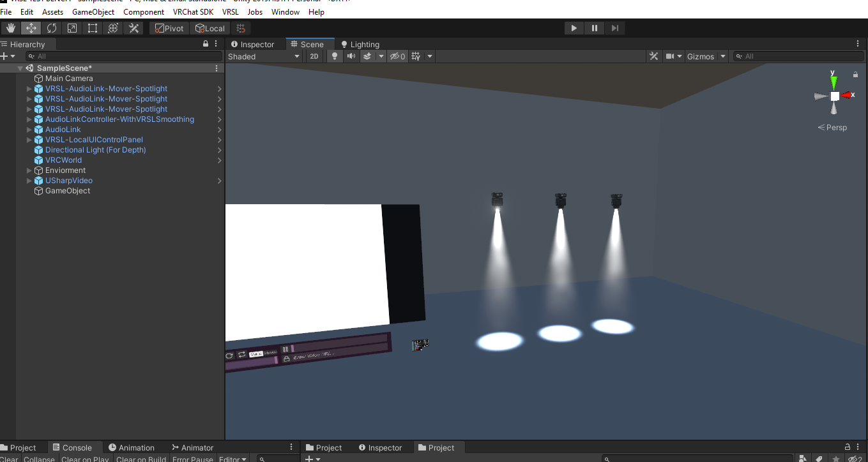The width and height of the screenshot is (868, 462).
Task: Lock the Hierarchy panel
Action: click(x=206, y=44)
